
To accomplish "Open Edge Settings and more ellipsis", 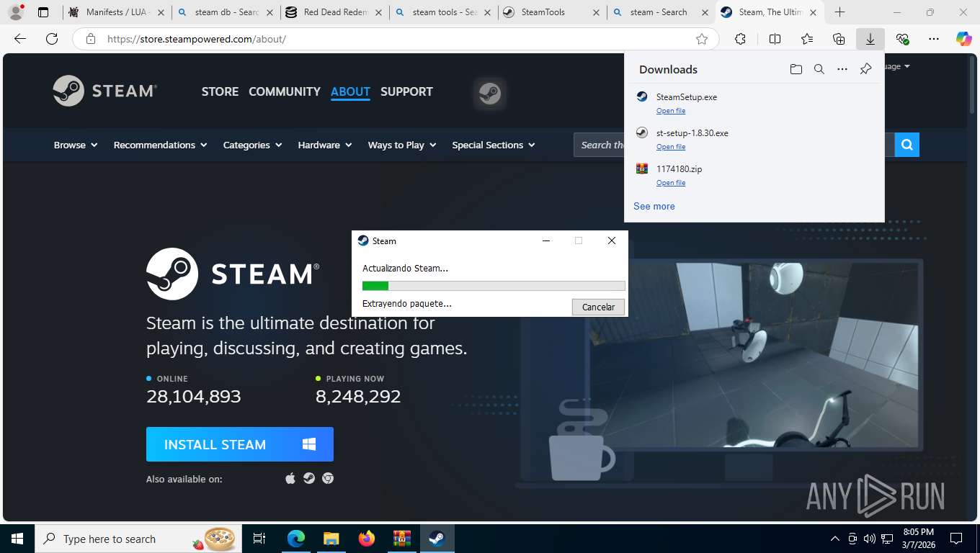I will (934, 39).
